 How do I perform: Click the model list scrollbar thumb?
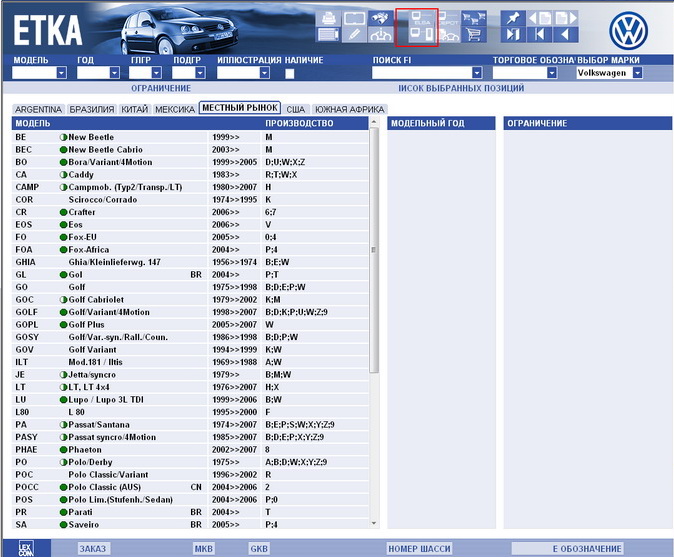(x=374, y=250)
